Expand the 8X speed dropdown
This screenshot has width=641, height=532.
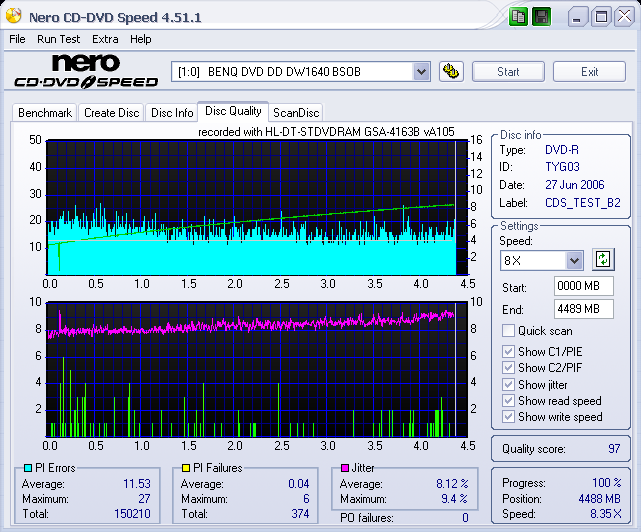click(574, 260)
